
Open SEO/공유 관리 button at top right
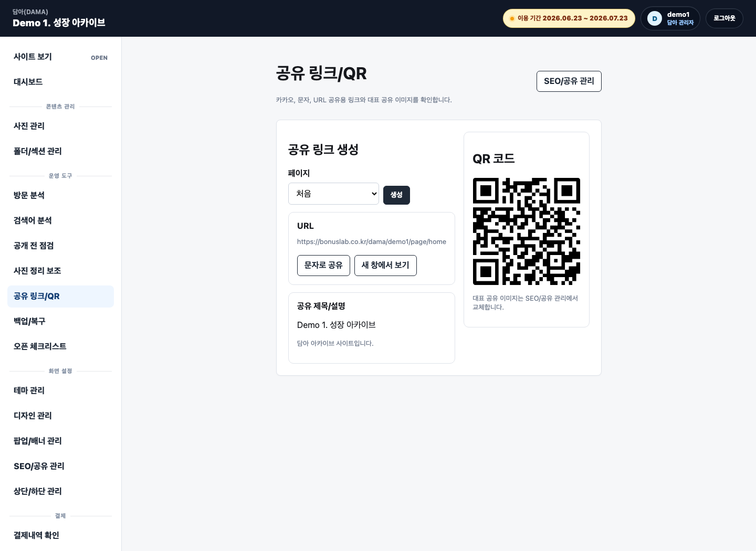pos(569,81)
